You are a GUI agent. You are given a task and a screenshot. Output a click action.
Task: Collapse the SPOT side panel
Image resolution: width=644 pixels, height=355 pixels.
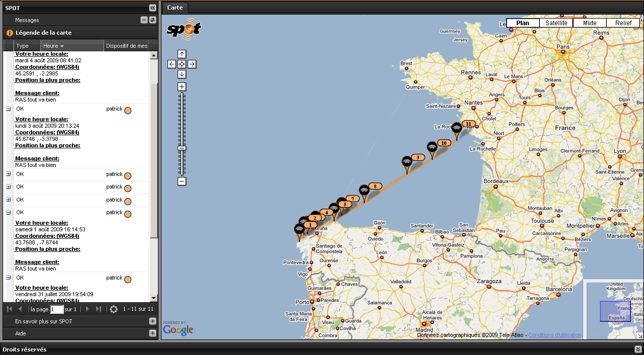pyautogui.click(x=152, y=8)
